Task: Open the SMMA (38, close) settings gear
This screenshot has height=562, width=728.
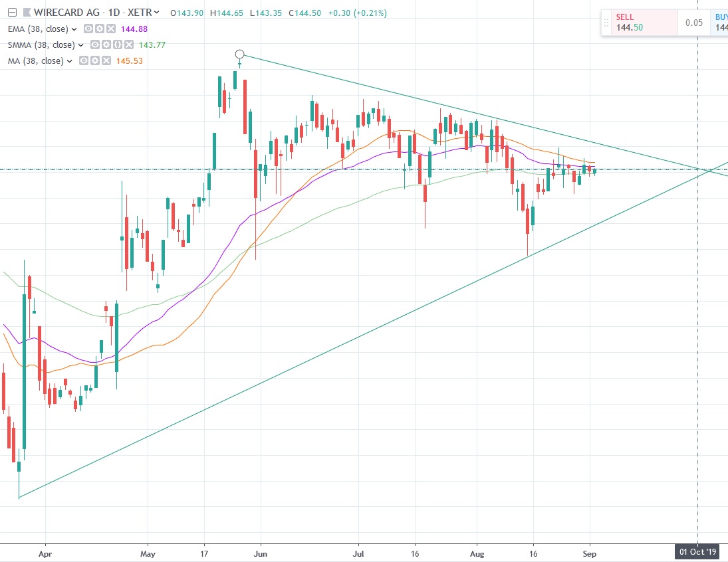Action: tap(106, 44)
